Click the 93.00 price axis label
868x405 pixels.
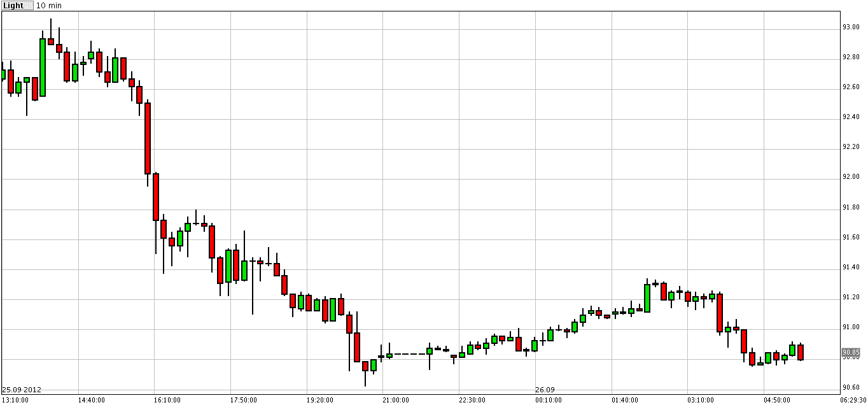[851, 27]
